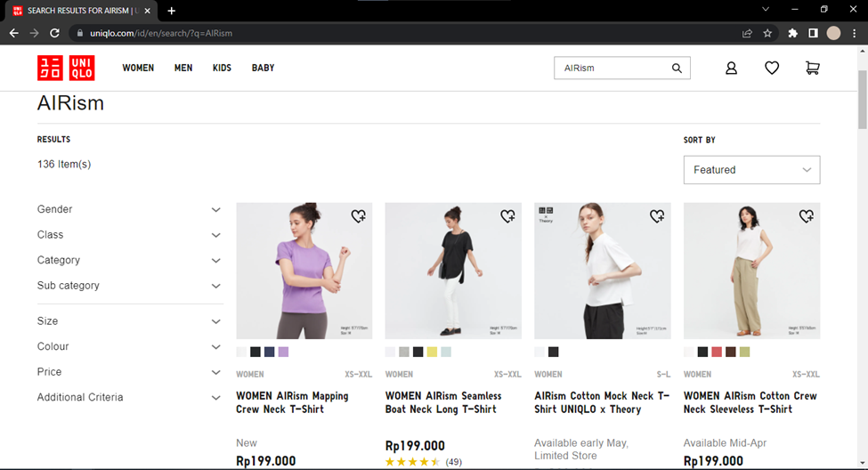The height and width of the screenshot is (470, 868).
Task: Expand the Class filter
Action: 129,235
